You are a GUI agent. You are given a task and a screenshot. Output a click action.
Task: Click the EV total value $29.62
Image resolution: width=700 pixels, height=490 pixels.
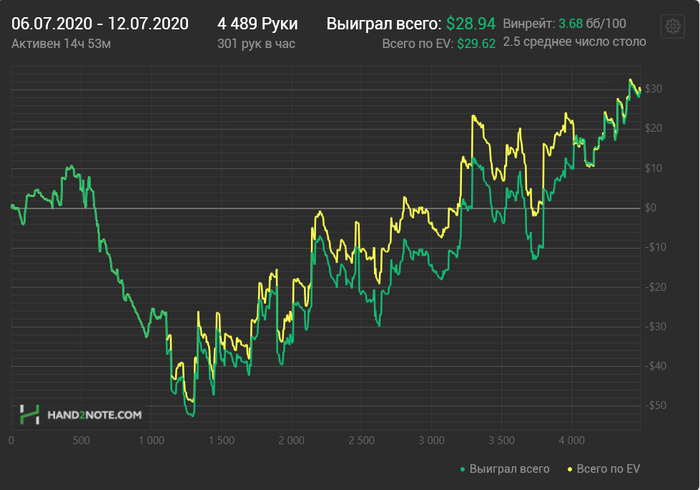coord(476,44)
